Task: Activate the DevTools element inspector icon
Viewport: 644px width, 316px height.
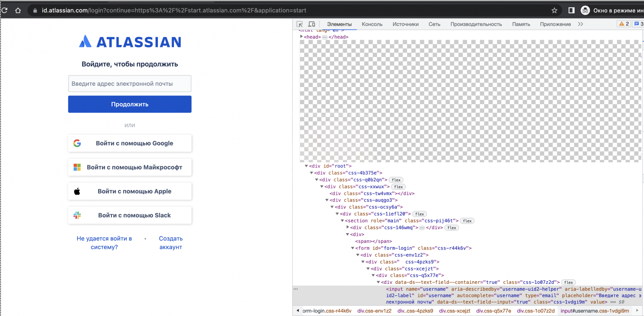Action: click(299, 24)
